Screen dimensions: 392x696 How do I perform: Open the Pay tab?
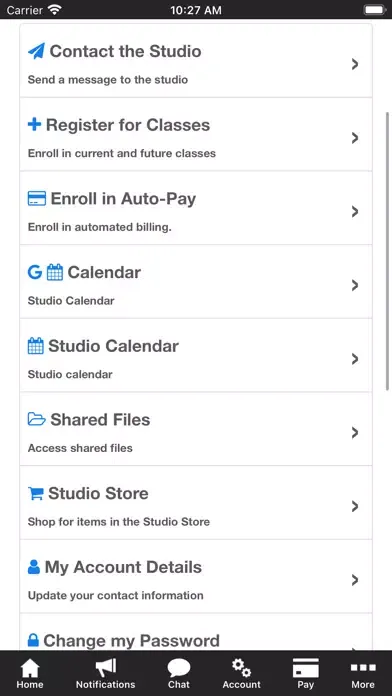(x=305, y=673)
